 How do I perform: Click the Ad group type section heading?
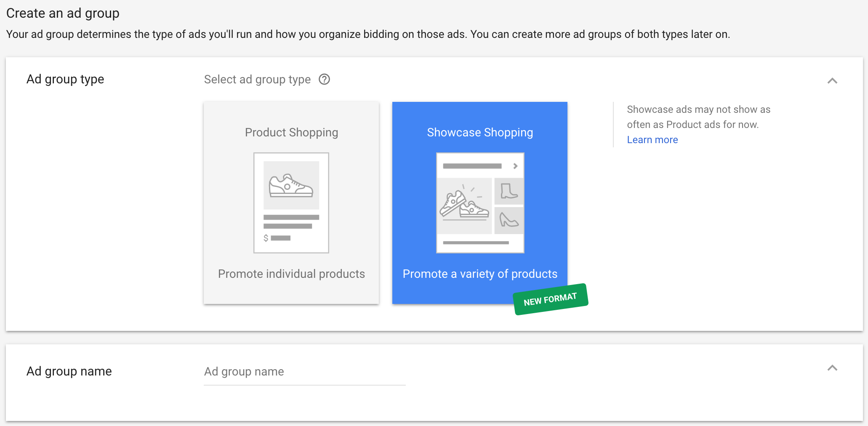(65, 79)
